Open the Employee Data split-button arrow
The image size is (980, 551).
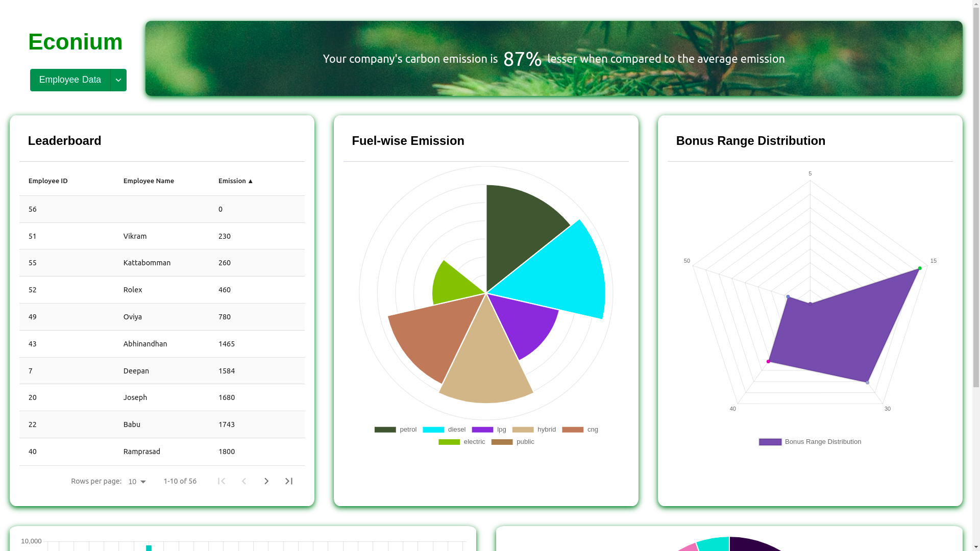tap(118, 80)
